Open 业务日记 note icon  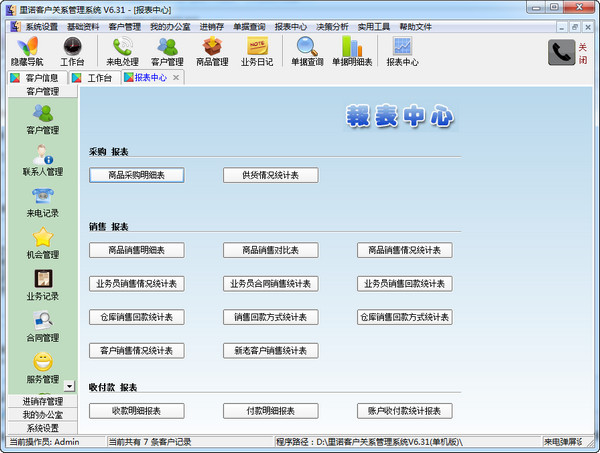click(x=257, y=51)
